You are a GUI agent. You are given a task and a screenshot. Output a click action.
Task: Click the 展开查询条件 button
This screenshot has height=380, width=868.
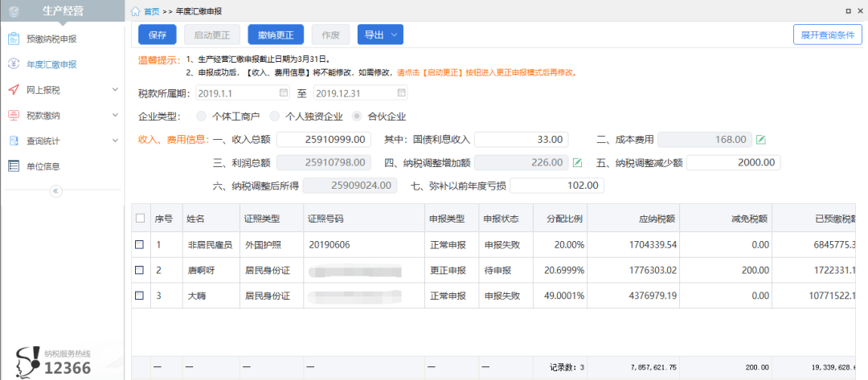tap(828, 35)
